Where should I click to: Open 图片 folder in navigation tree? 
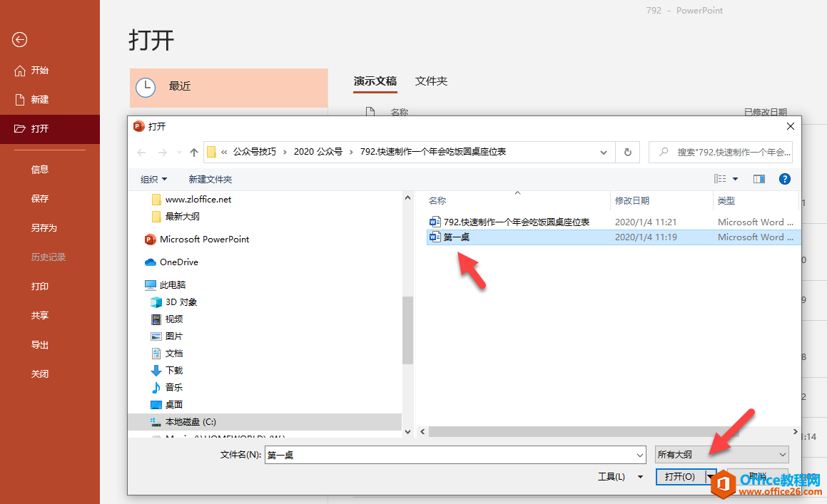click(173, 336)
